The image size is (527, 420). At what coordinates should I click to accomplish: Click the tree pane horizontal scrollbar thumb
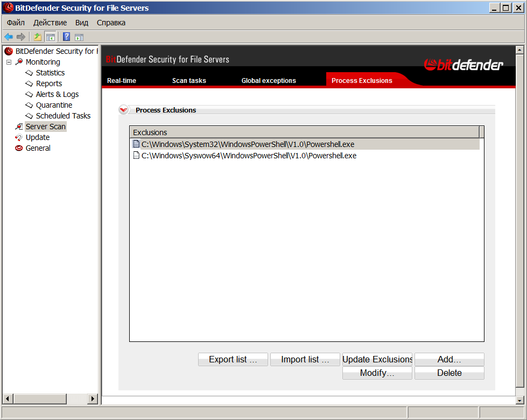tap(40, 399)
